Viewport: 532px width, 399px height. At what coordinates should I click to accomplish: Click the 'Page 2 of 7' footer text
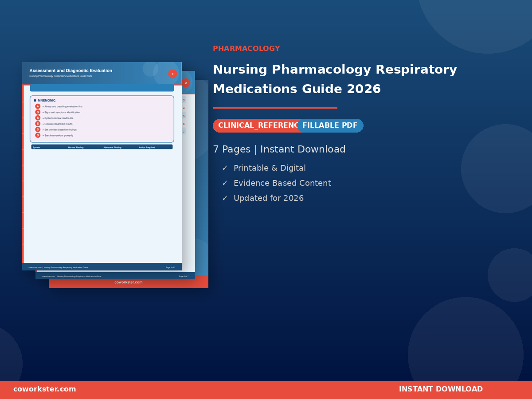[x=184, y=276]
